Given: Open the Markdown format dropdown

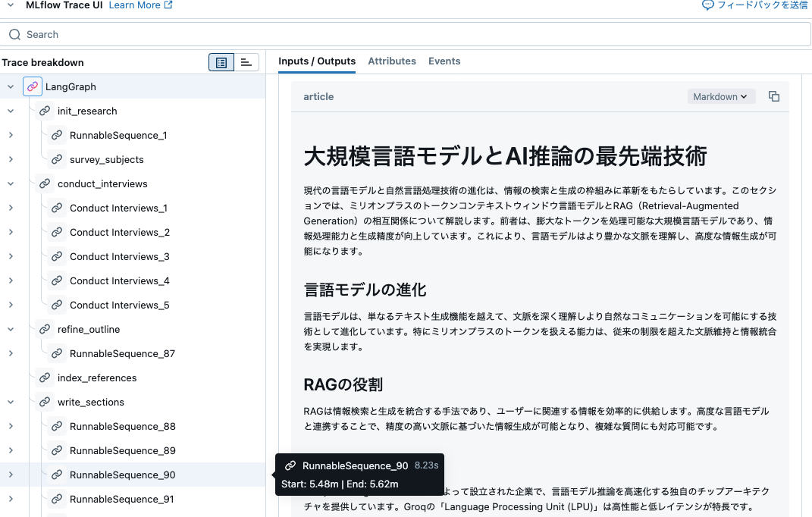Looking at the screenshot, I should tap(721, 96).
